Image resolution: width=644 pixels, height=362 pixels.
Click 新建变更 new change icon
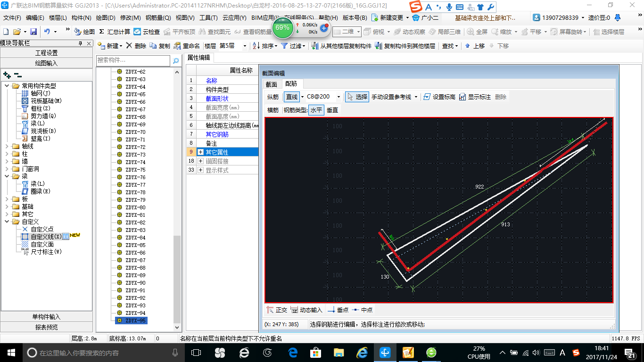tap(375, 17)
